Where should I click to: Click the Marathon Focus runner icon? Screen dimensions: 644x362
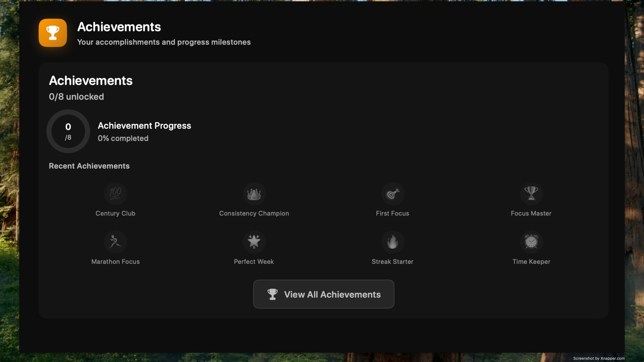tap(115, 242)
